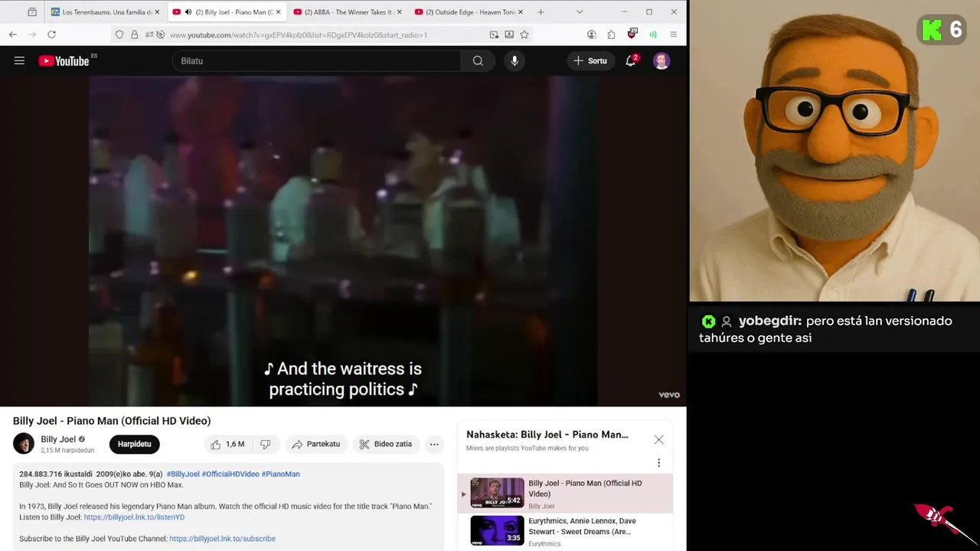980x551 pixels.
Task: Click the tracking protection shield icon
Action: pyautogui.click(x=119, y=34)
